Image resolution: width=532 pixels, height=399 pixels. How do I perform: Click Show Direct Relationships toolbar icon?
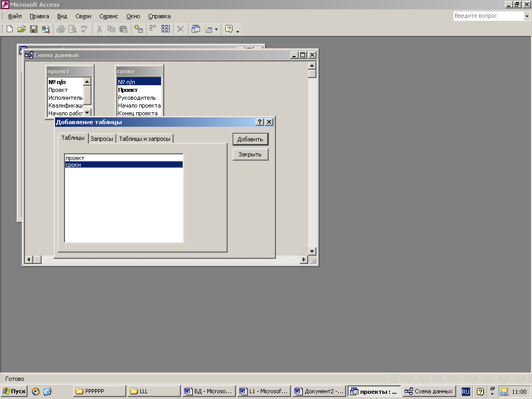click(x=153, y=29)
